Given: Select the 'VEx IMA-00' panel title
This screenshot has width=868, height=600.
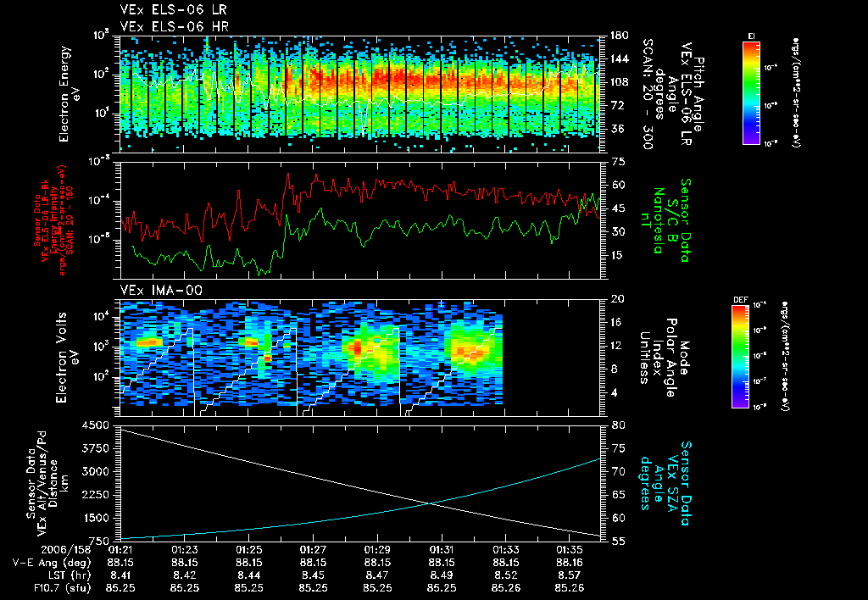Looking at the screenshot, I should tap(161, 290).
